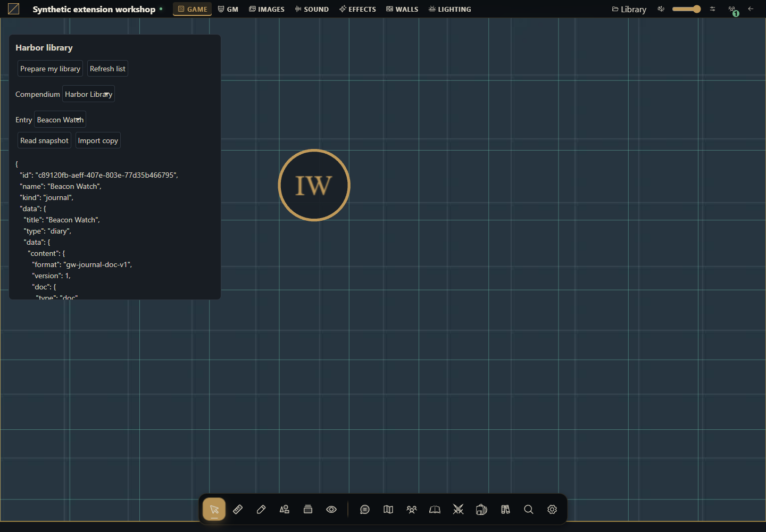Switch to the EFFECTS tab
The width and height of the screenshot is (766, 532).
tap(358, 9)
